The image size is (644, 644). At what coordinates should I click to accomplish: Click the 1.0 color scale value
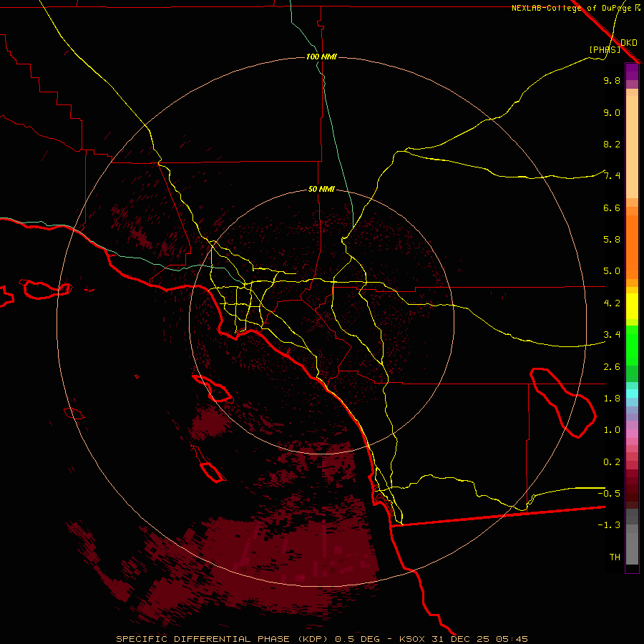(612, 430)
